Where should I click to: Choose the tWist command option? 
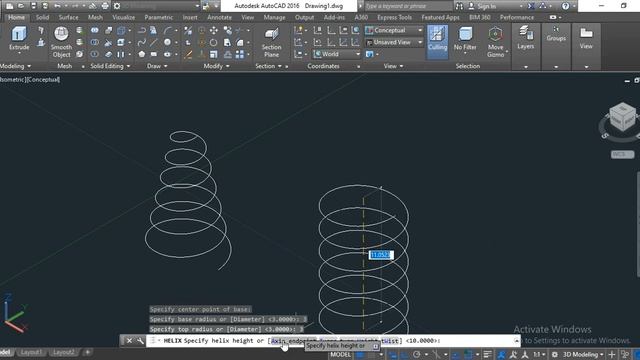[x=389, y=340]
